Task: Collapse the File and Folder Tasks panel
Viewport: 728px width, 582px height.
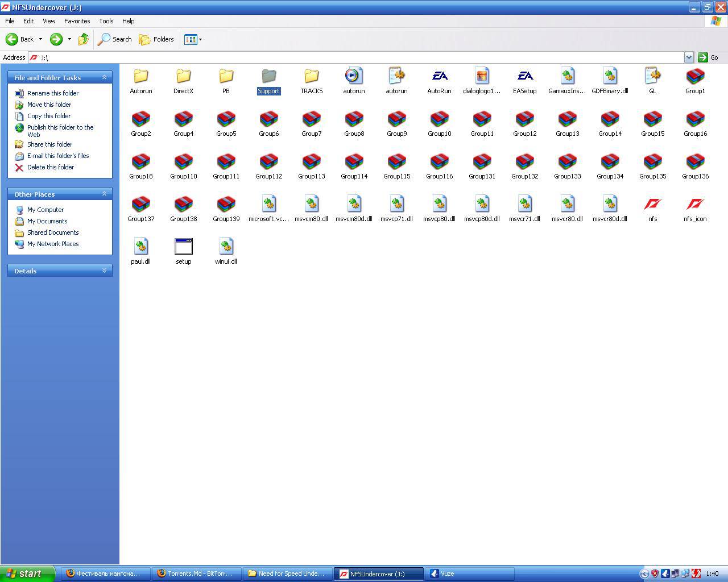Action: pyautogui.click(x=104, y=77)
